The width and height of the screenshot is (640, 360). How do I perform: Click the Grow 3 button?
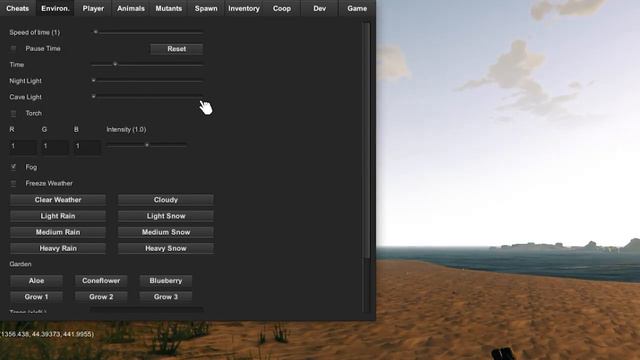[x=166, y=297]
